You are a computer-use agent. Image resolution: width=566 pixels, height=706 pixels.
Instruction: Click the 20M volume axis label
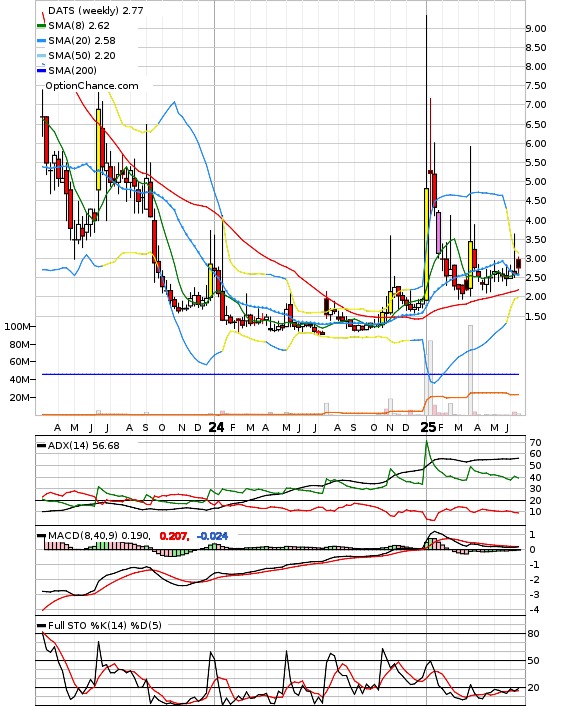pyautogui.click(x=20, y=398)
